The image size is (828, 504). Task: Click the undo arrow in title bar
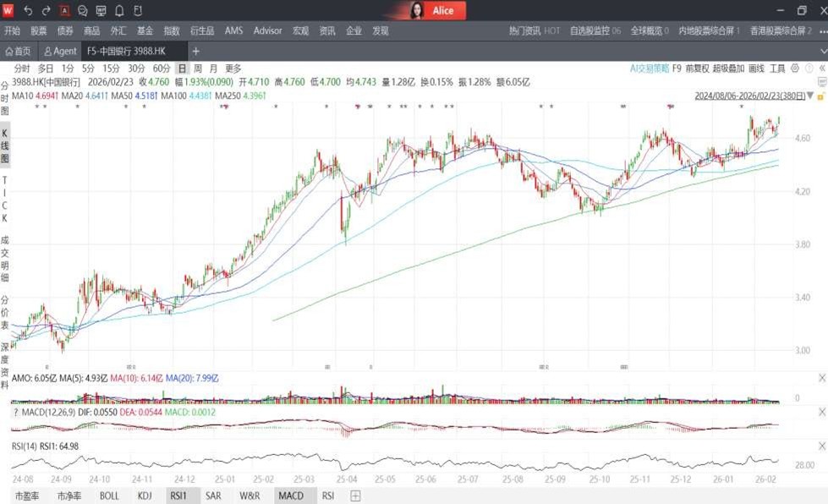pyautogui.click(x=28, y=11)
